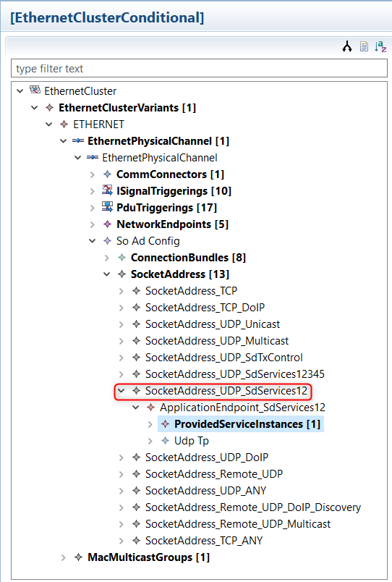Click the EthernetPhysicalChannel [1] connector icon
Image resolution: width=392 pixels, height=582 pixels.
pos(78,140)
